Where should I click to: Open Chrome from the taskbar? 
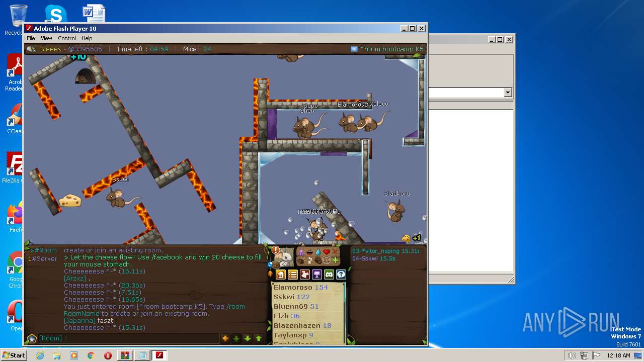[91, 355]
